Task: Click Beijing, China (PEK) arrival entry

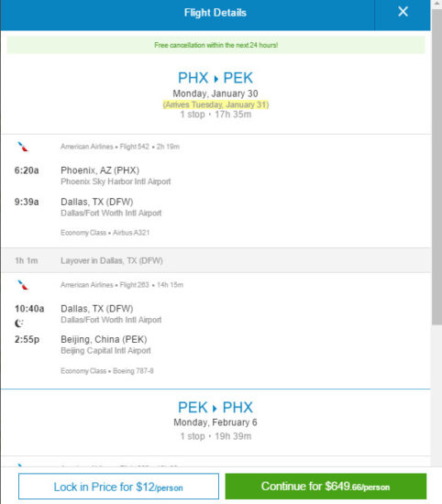Action: (104, 339)
